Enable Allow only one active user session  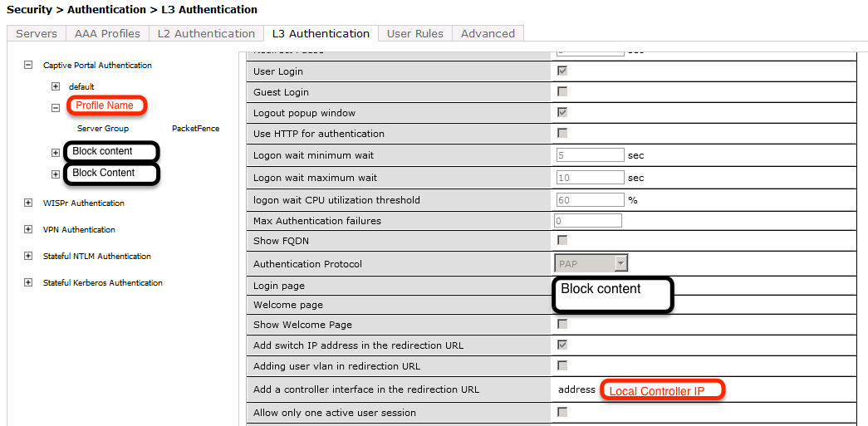click(x=562, y=412)
